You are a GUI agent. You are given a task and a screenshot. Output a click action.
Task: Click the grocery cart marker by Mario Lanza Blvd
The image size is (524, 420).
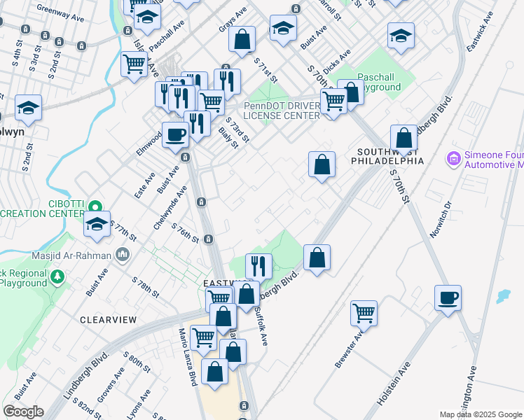coord(204,339)
